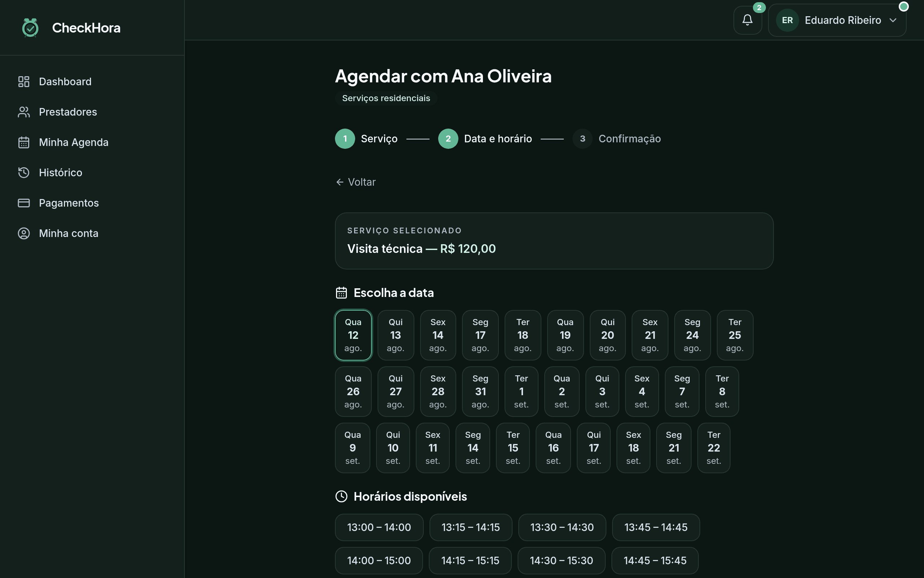Screen dimensions: 924x578
Task: Select step 2 Data e horário
Action: pyautogui.click(x=485, y=139)
